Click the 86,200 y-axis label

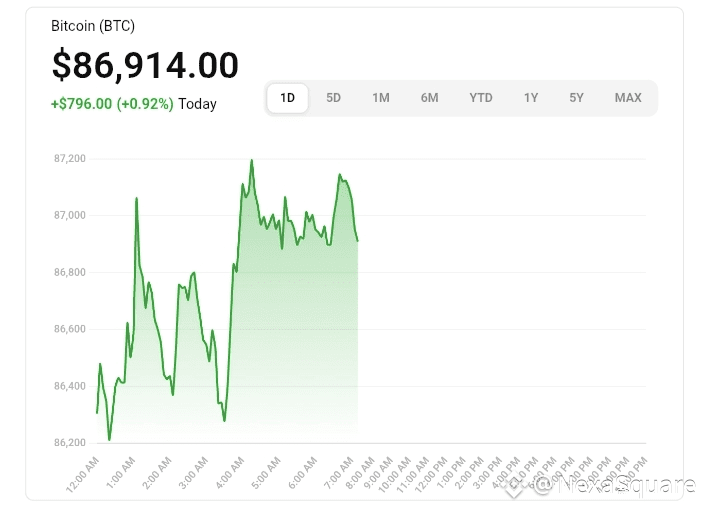point(69,443)
